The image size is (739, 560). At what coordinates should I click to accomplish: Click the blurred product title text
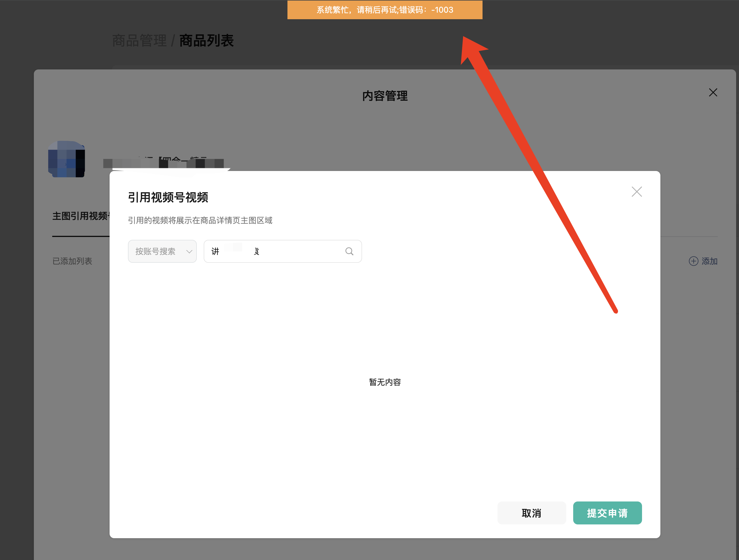click(164, 163)
